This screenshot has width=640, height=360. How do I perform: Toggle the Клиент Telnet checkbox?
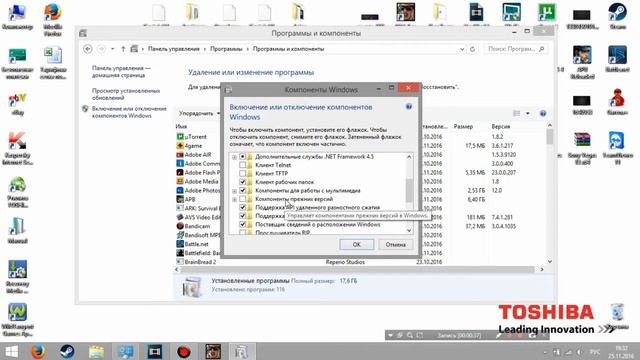point(242,165)
